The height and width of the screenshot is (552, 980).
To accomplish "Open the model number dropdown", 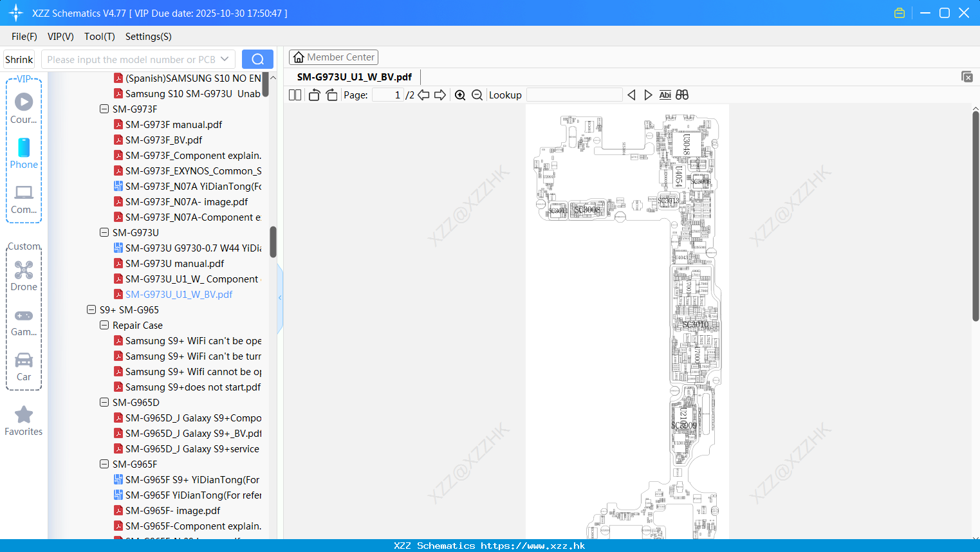I will click(x=225, y=59).
